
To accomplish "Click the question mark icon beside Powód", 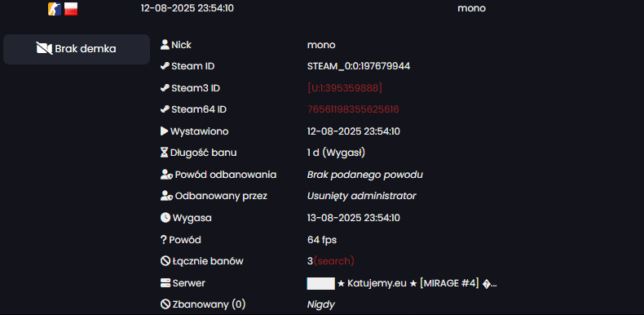I will pos(164,240).
